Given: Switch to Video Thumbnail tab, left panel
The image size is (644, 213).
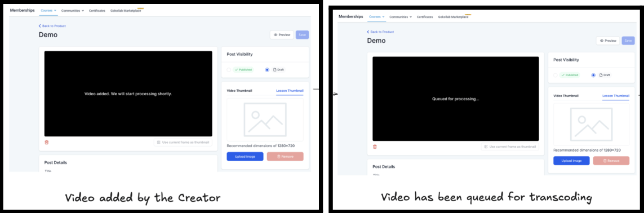Looking at the screenshot, I should [239, 91].
